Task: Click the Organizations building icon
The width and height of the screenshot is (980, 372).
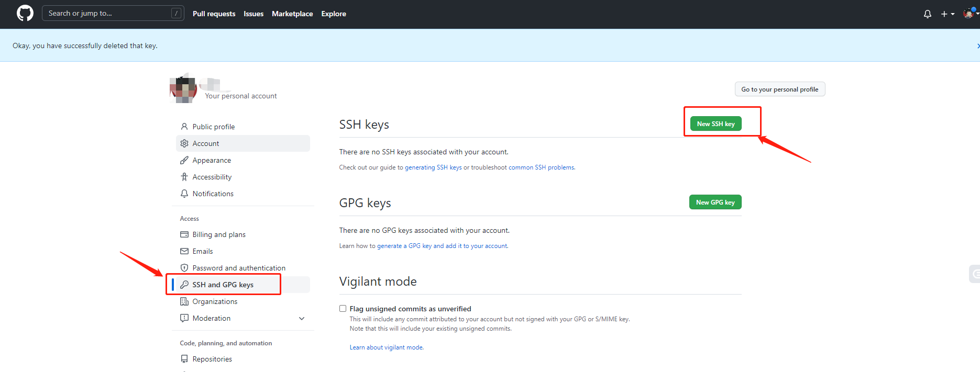Action: 184,301
